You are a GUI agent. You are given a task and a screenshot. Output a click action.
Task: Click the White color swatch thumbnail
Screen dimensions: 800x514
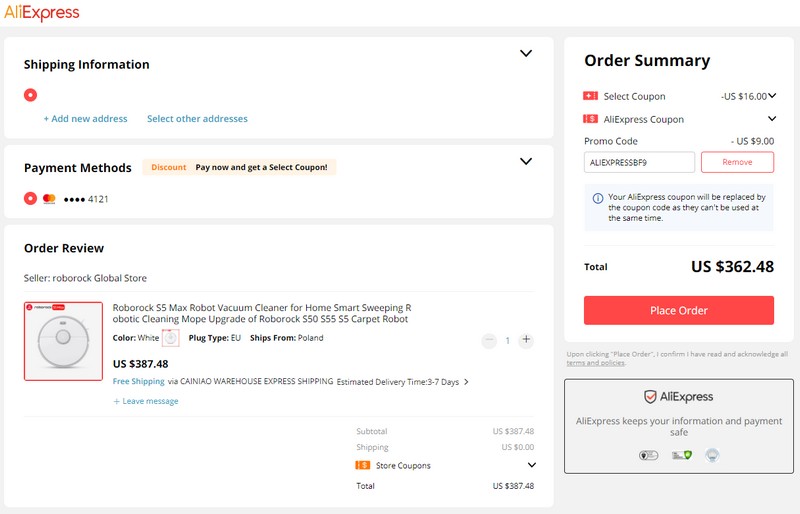click(170, 338)
